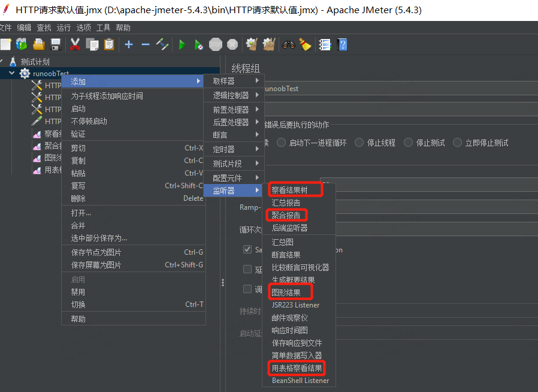This screenshot has height=392, width=538.
Task: Click the Save floppy disk icon
Action: (x=56, y=44)
